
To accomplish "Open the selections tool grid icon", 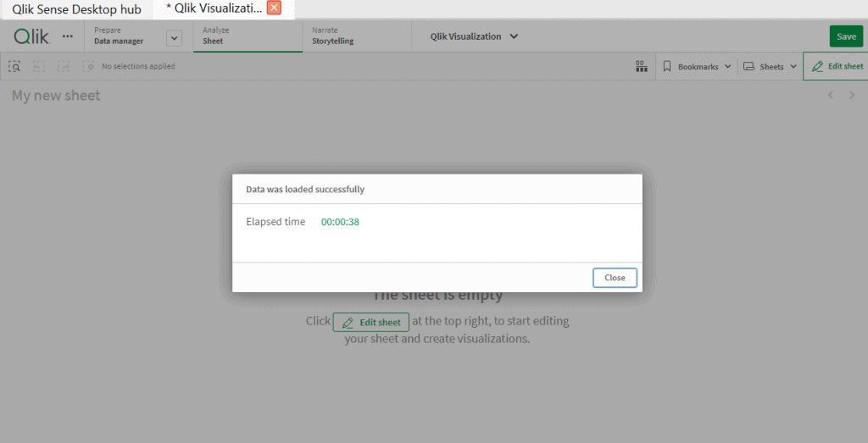I will 642,66.
